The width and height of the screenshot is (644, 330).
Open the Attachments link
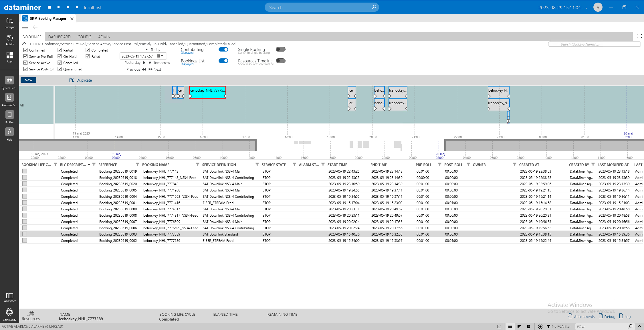[581, 316]
